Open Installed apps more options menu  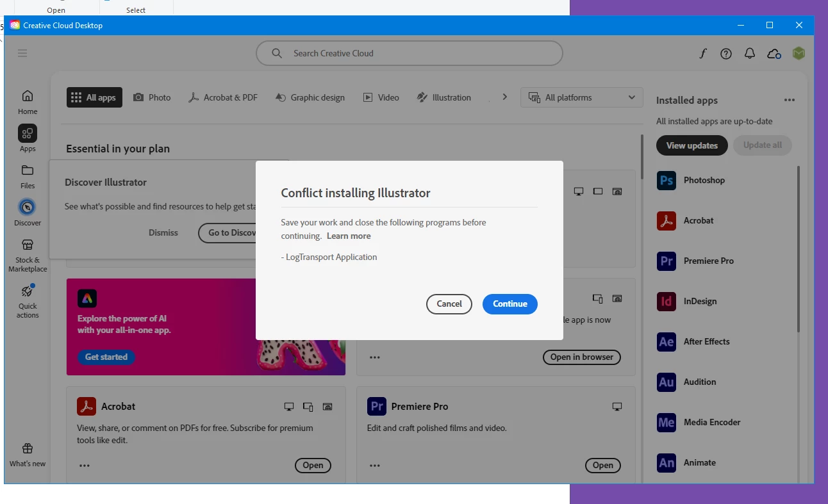(x=790, y=101)
